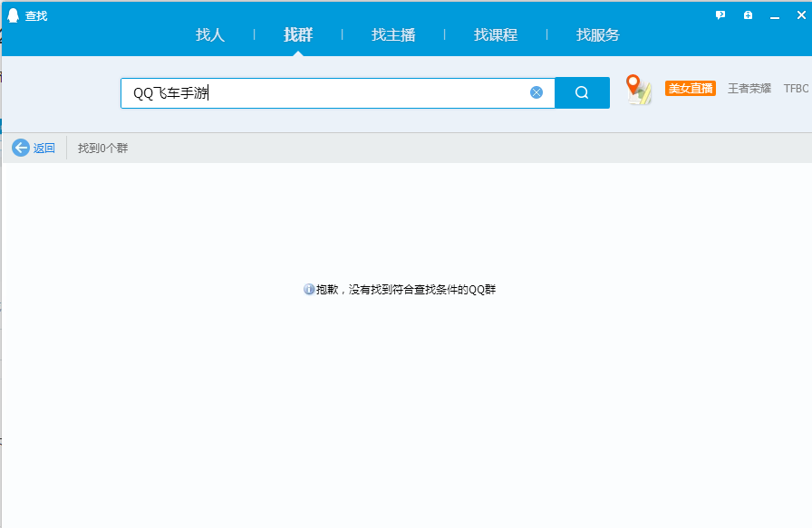The height and width of the screenshot is (528, 812).
Task: Open the feedback speech-bubble icon
Action: tap(720, 15)
